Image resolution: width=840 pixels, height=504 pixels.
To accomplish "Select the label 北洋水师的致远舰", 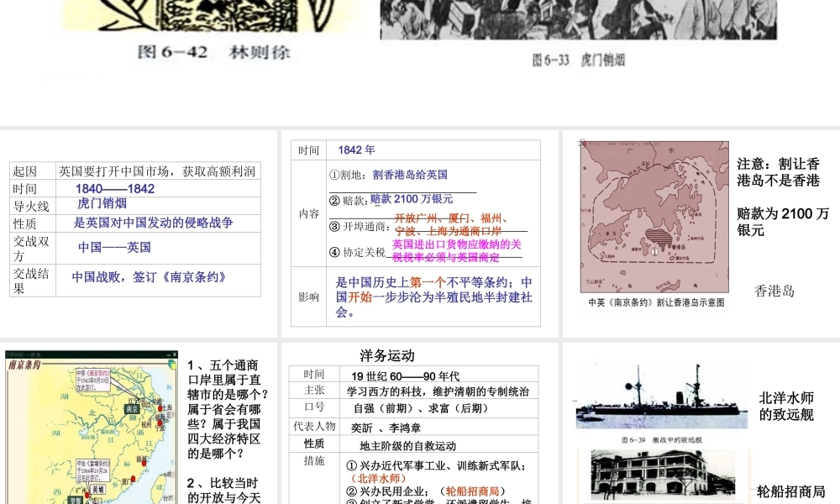I will click(x=786, y=406).
